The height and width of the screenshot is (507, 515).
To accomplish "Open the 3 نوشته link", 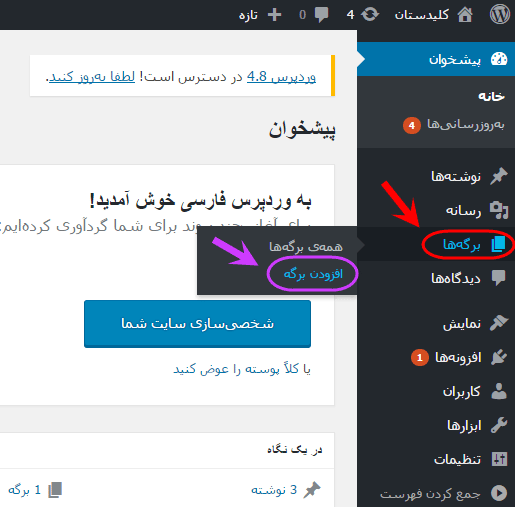I will click(274, 490).
